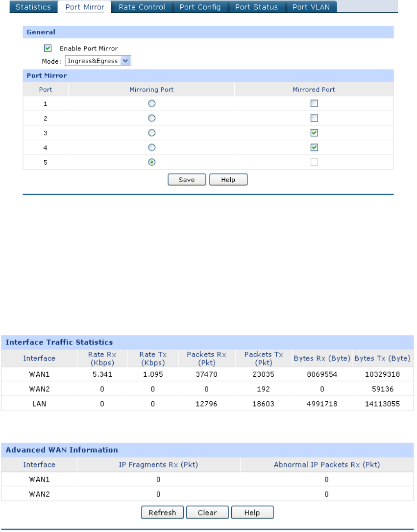Select port 1 as mirroring port
This screenshot has width=417, height=532.
(x=152, y=103)
